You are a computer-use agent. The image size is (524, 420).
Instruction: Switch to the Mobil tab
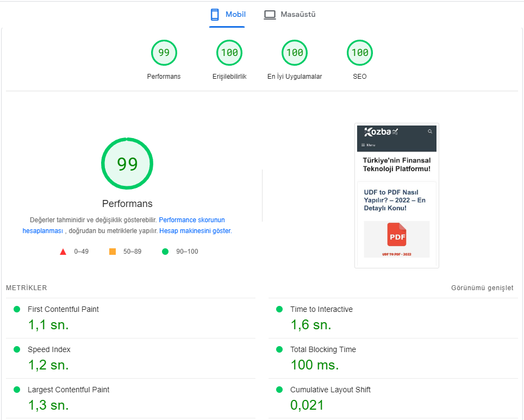point(228,14)
